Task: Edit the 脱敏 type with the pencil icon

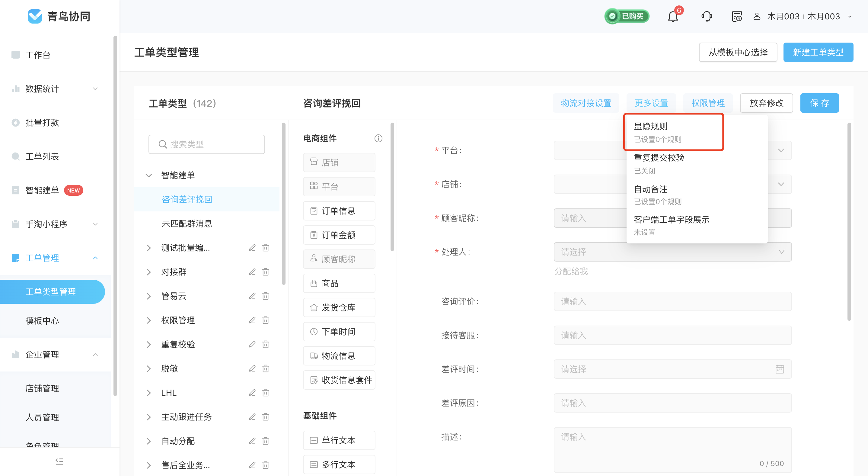Action: point(252,368)
